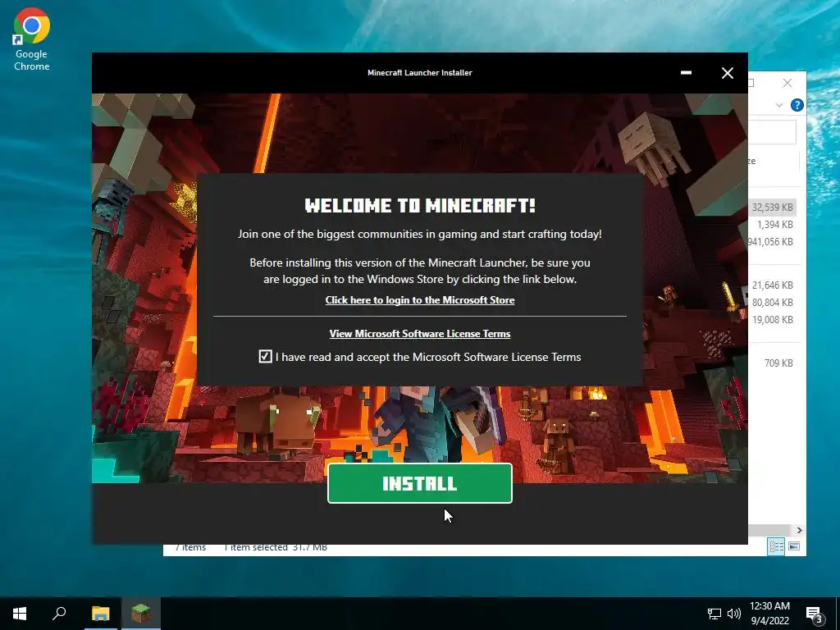This screenshot has height=630, width=840.
Task: Show the taskbar clock and calendar
Action: [769, 614]
